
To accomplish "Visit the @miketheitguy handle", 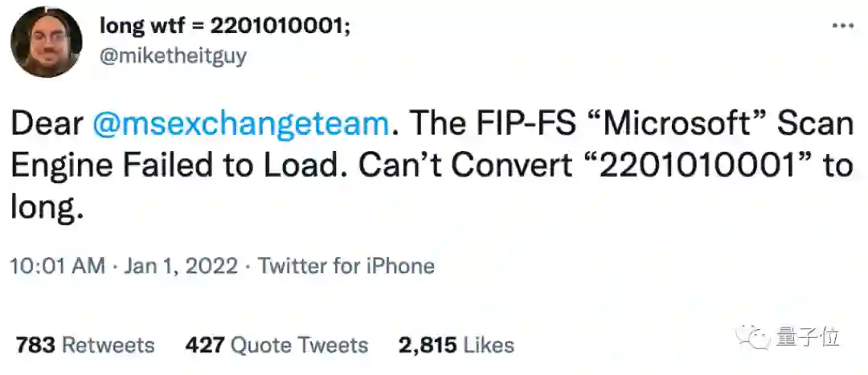I will pyautogui.click(x=174, y=55).
